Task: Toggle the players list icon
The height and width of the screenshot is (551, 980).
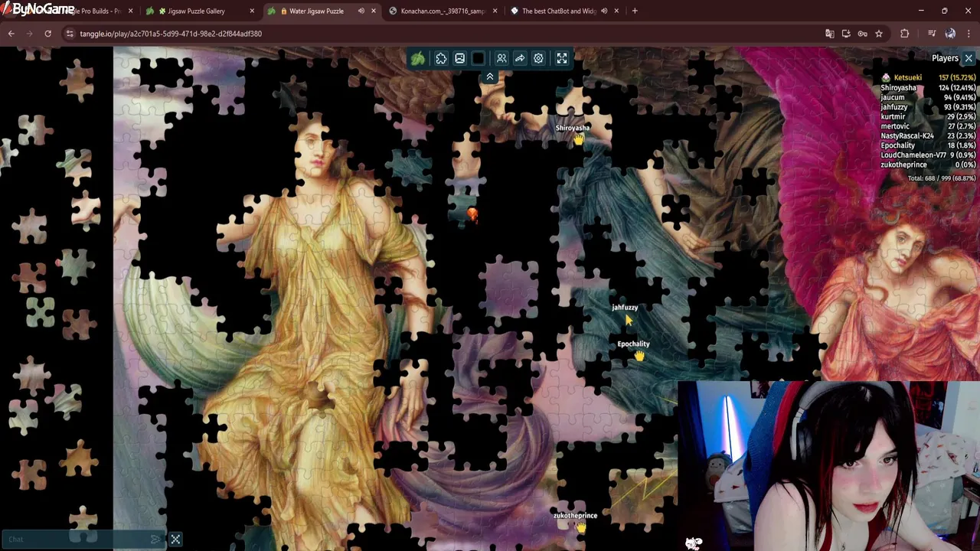Action: 501,59
